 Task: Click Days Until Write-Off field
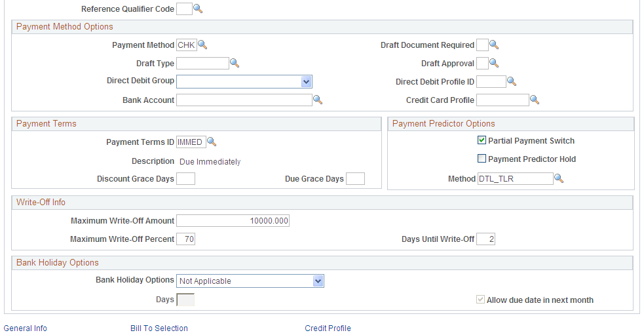[485, 239]
